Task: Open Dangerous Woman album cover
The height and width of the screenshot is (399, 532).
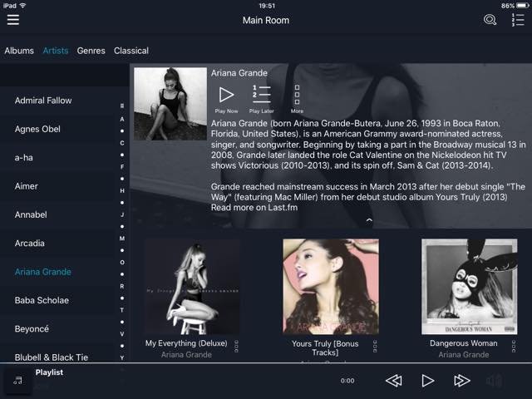Action: click(x=469, y=287)
